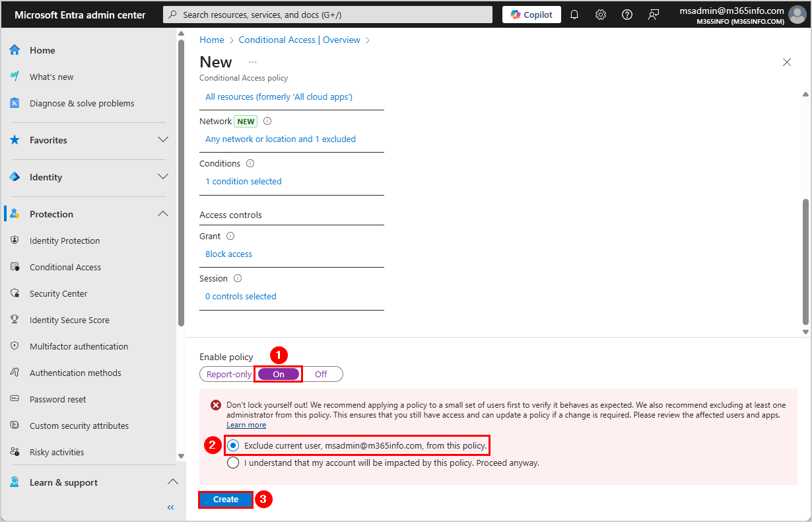The image size is (812, 522).
Task: Open the help question mark icon
Action: [x=627, y=15]
